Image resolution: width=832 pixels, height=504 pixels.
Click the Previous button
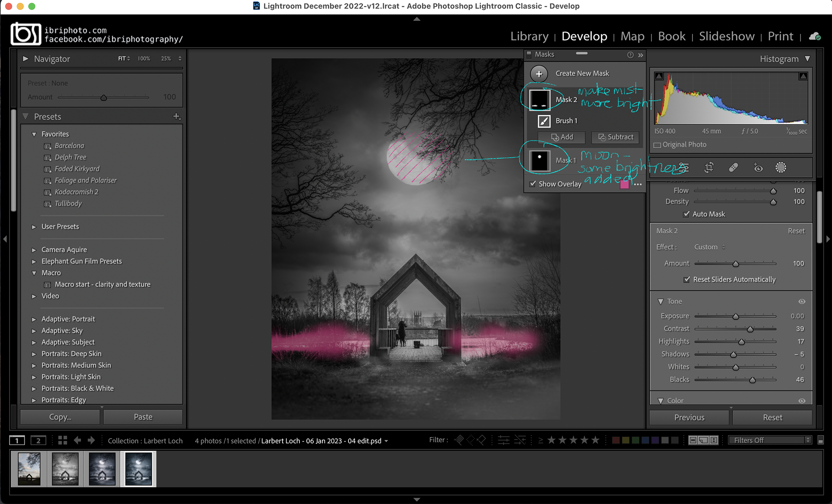(689, 418)
